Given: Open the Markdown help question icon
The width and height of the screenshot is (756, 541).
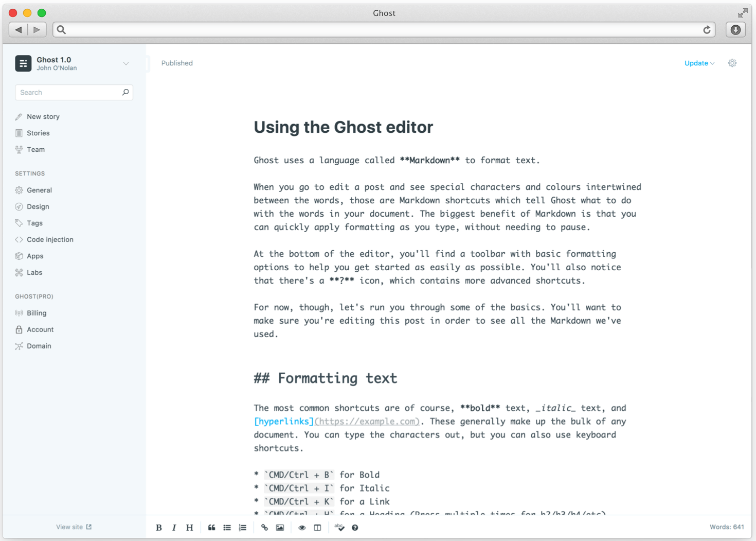Looking at the screenshot, I should click(355, 528).
